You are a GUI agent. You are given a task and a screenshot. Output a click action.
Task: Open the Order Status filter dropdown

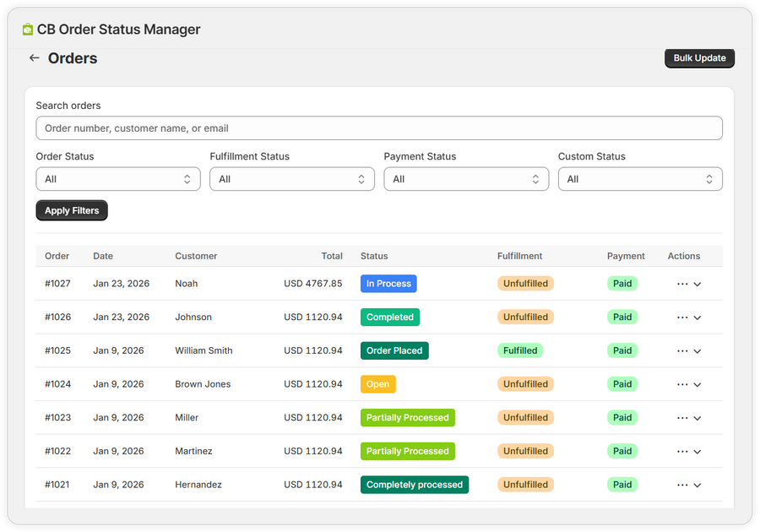click(x=117, y=179)
